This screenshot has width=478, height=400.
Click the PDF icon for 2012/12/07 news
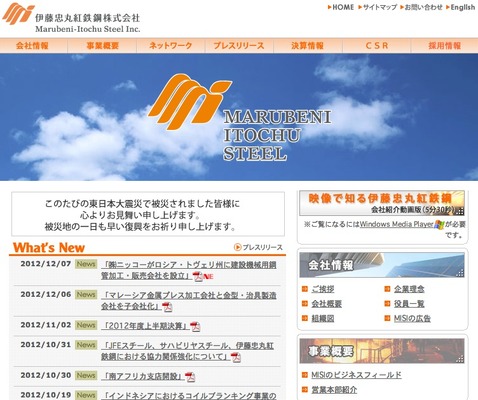[x=198, y=277]
